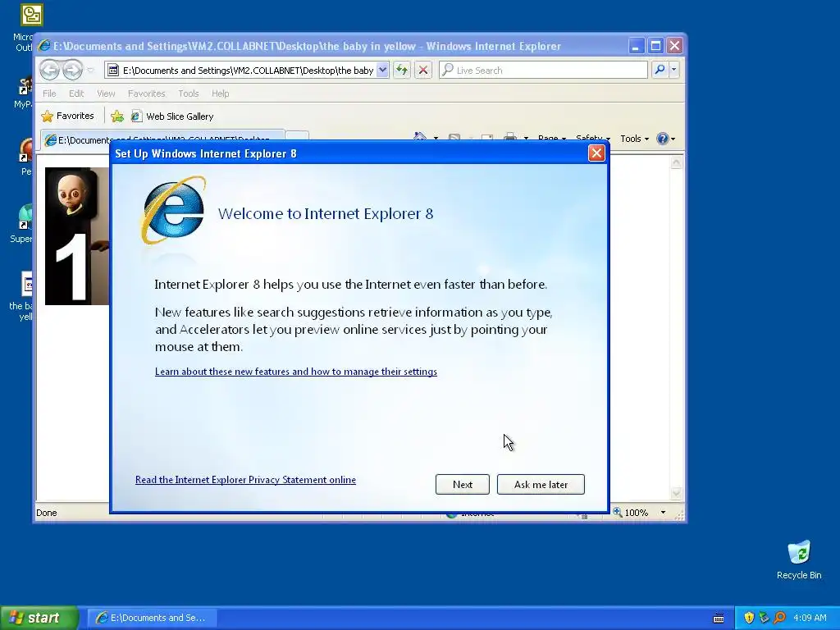The image size is (840, 630).
Task: Click the Safely Remove Hardware tray icon
Action: click(x=764, y=618)
